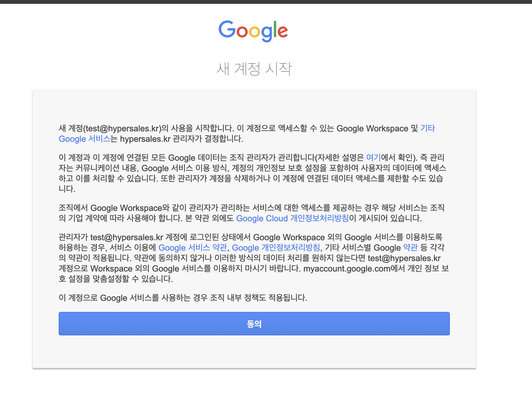Click the '설정을 맞춤설정할 수 있습니다' text
Image resolution: width=532 pixels, height=397 pixels.
click(x=121, y=279)
